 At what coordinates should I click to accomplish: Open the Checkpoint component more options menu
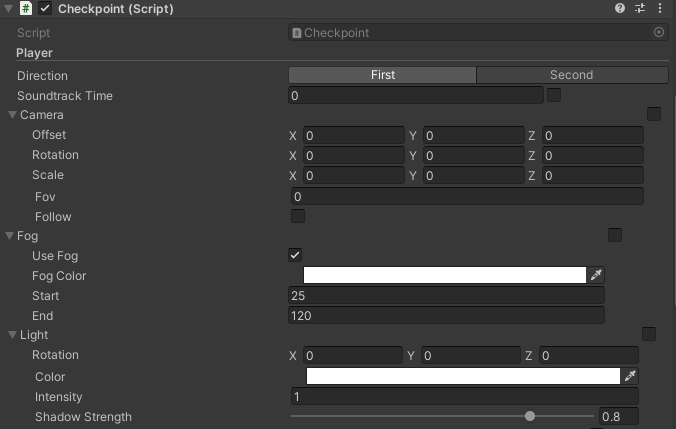660,9
